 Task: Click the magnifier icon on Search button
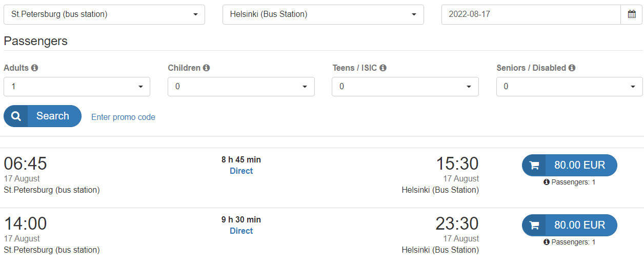tap(16, 116)
